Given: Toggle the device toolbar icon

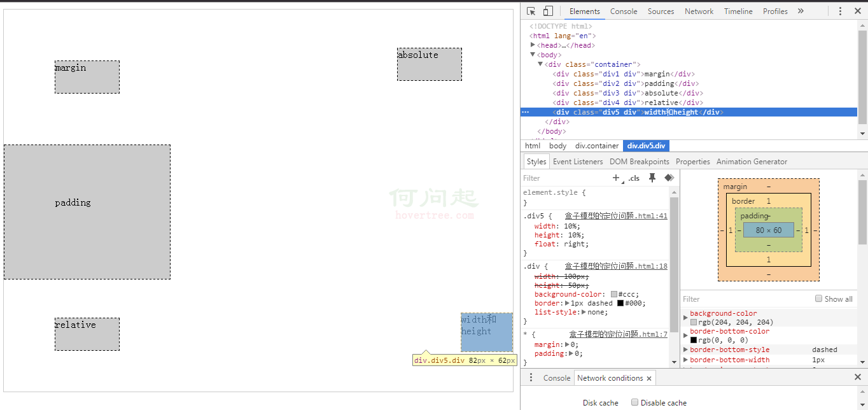Looking at the screenshot, I should [548, 11].
